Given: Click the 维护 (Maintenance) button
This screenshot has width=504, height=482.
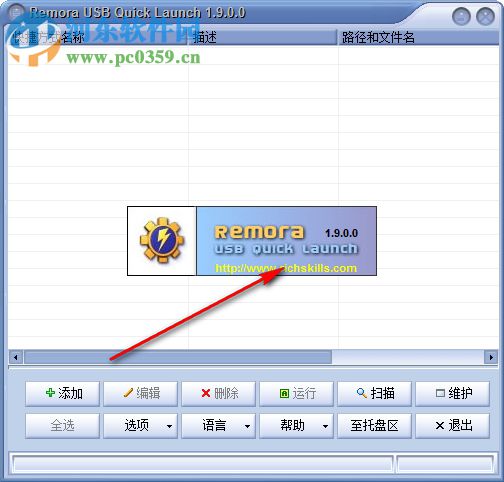Looking at the screenshot, I should 452,394.
